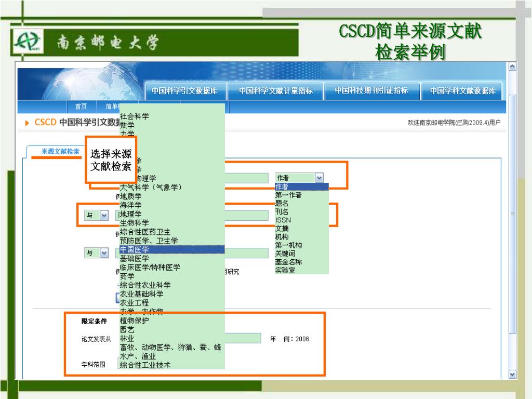This screenshot has height=399, width=532.
Task: Choose 综合性医药卫生 subject
Action: tap(172, 232)
